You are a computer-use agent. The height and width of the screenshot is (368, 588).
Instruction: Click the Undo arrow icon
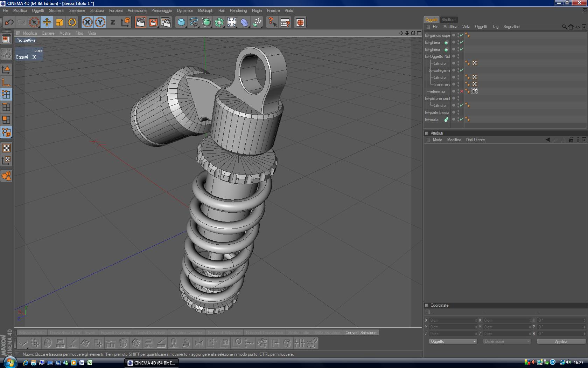coord(9,22)
